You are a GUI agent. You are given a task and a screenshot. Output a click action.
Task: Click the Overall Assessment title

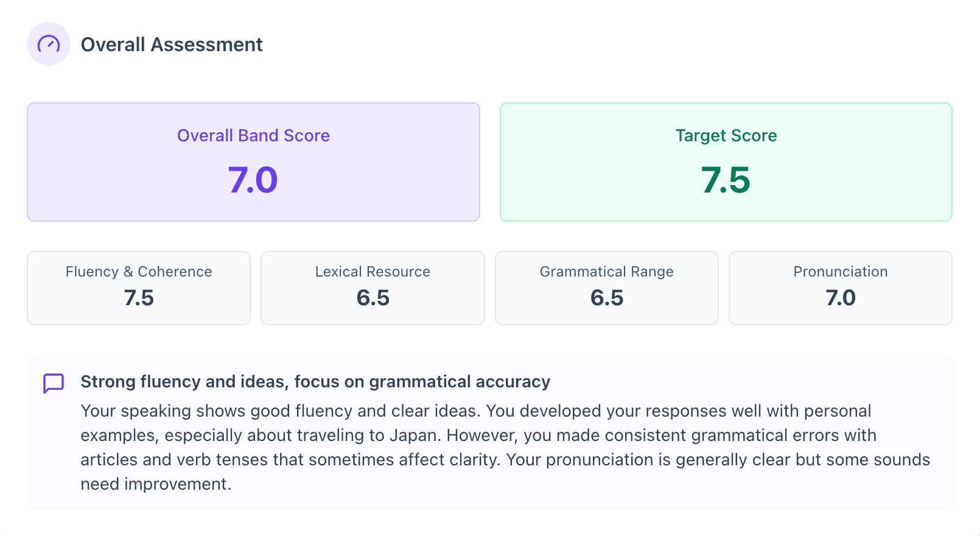(x=172, y=44)
